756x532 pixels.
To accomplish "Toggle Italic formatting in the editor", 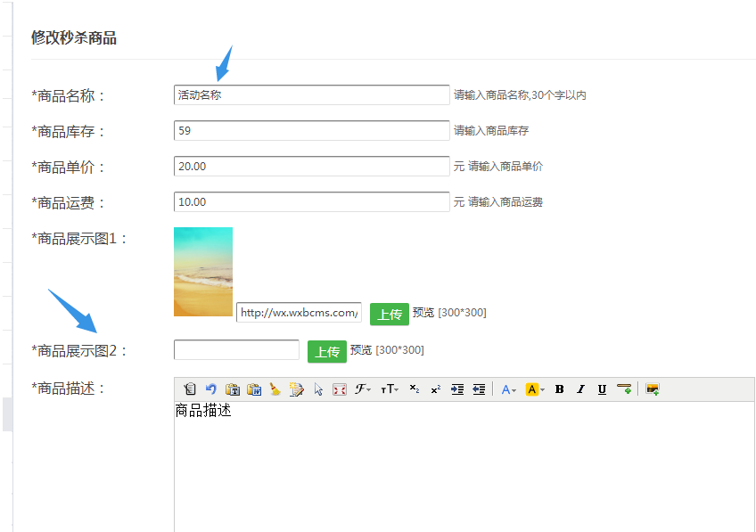I will [x=580, y=388].
